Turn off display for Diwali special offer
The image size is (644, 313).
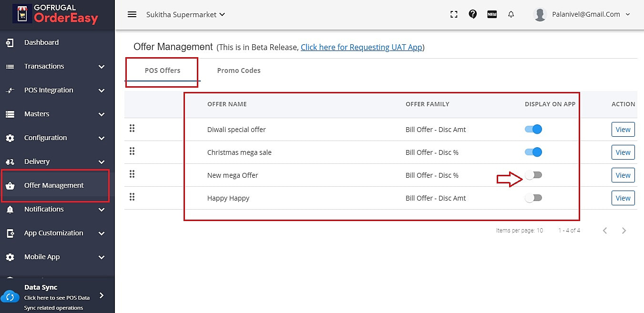click(533, 129)
